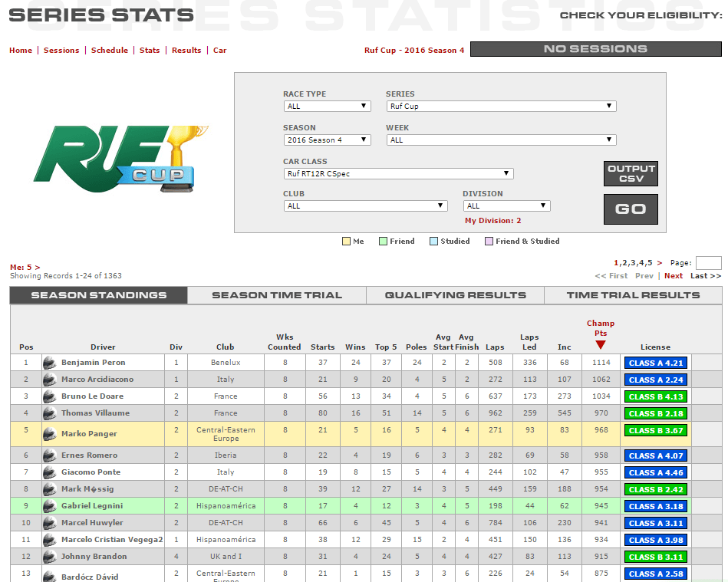The image size is (728, 582).
Task: Switch to Time Trial Results tab
Action: tap(633, 295)
